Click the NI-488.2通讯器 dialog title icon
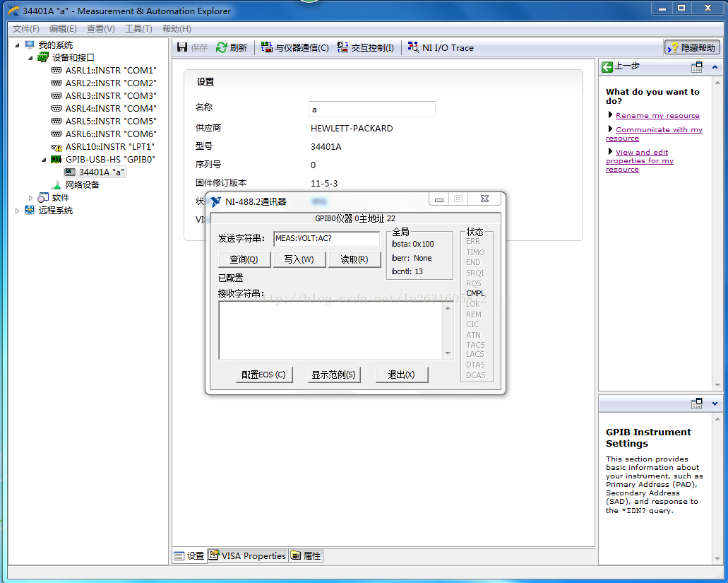Viewport: 728px width, 583px height. coord(216,201)
